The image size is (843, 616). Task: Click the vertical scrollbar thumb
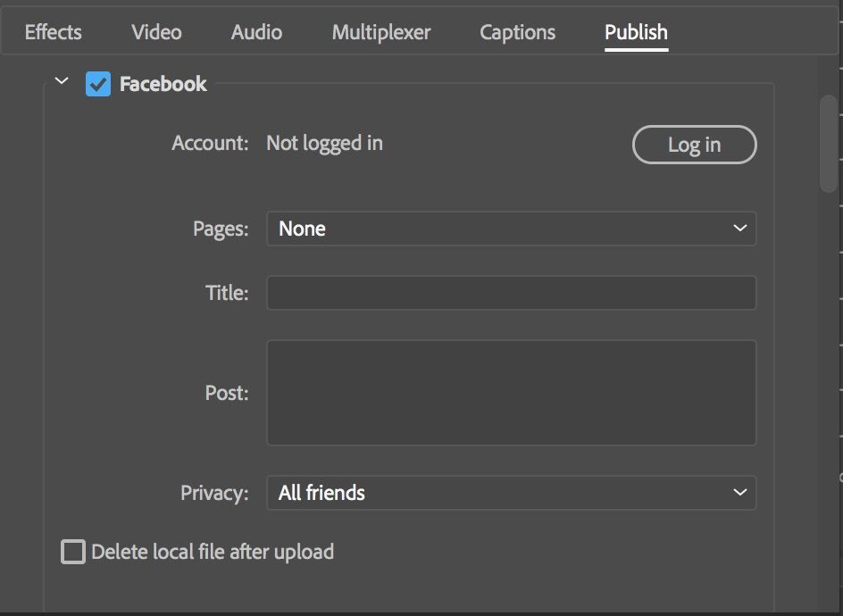pos(828,144)
